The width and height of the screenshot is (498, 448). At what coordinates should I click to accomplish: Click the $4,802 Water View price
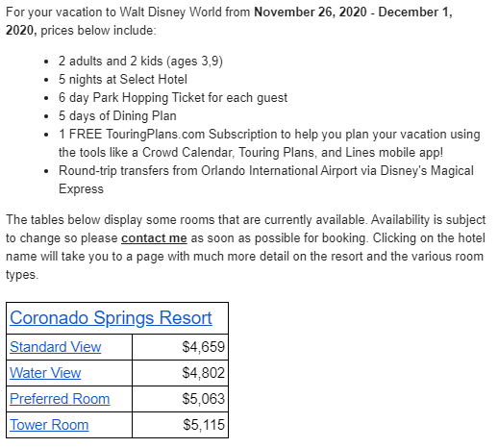(x=204, y=373)
